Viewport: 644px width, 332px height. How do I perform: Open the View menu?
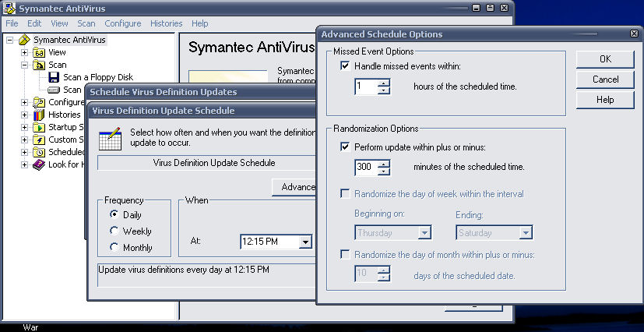[x=59, y=23]
